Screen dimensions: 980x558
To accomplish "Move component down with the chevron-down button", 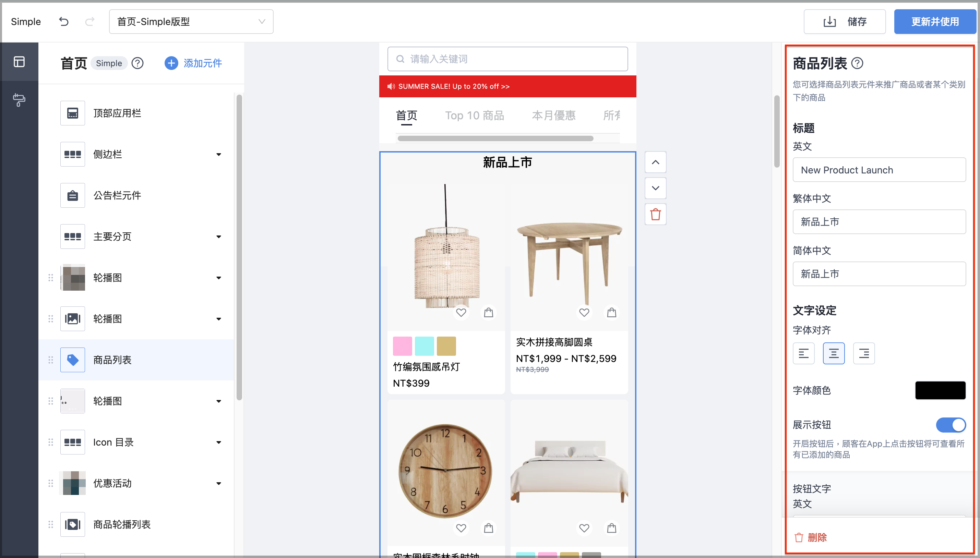I will (x=656, y=188).
